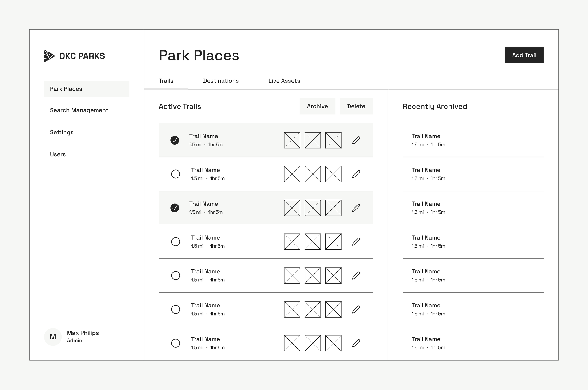Screen dimensions: 588x390
Task: Select the second trail's empty checkbox
Action: coord(175,174)
